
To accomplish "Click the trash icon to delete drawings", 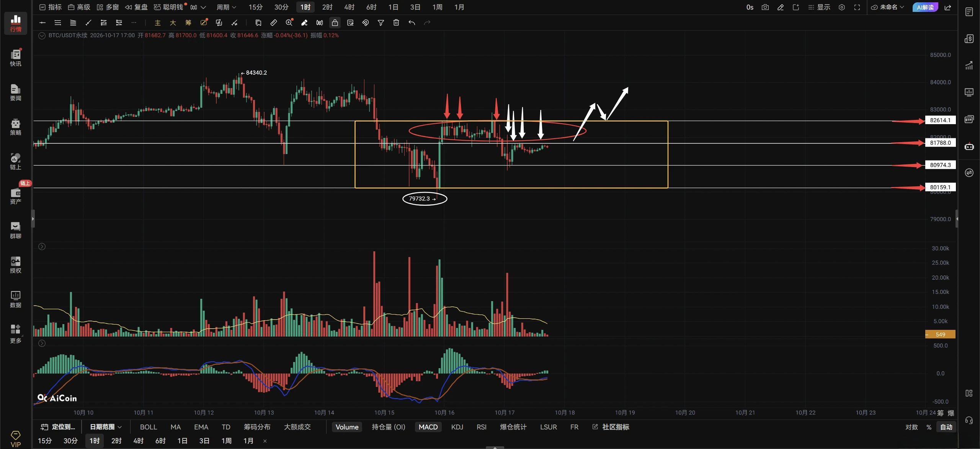I will 396,23.
